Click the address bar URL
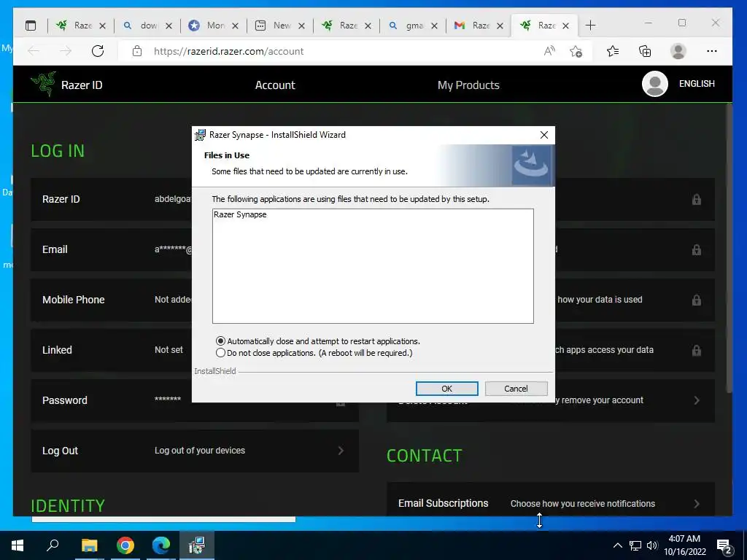This screenshot has width=747, height=560. 228,52
